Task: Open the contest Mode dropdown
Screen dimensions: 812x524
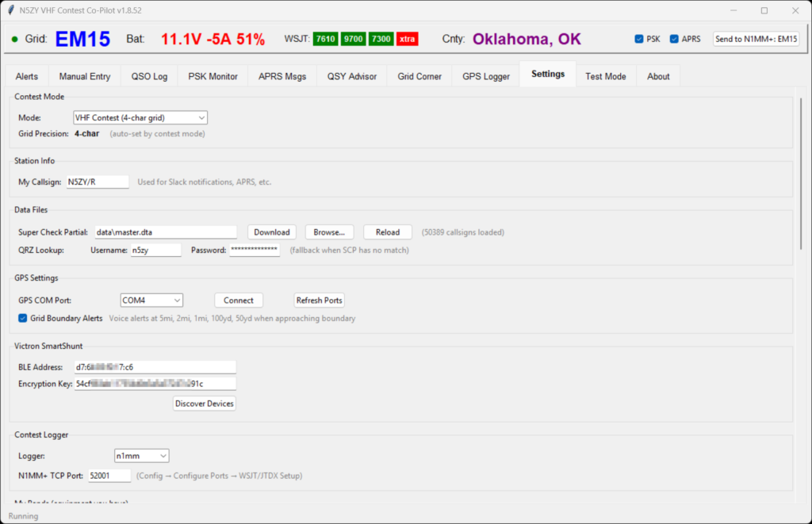Action: click(x=140, y=117)
